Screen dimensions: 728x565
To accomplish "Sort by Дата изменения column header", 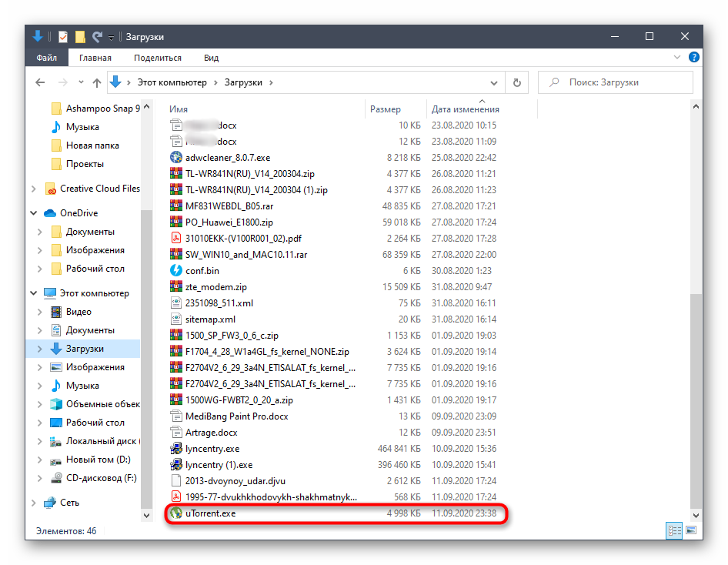I will [x=465, y=109].
